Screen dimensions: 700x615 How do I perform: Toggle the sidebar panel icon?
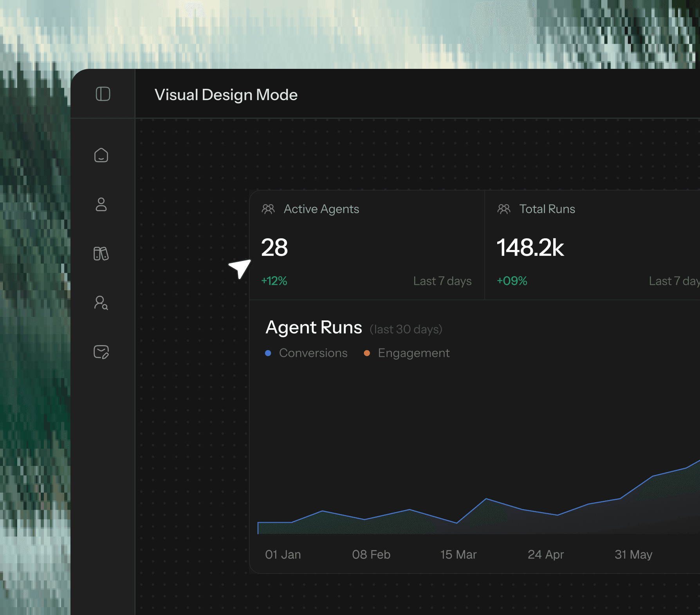coord(103,94)
